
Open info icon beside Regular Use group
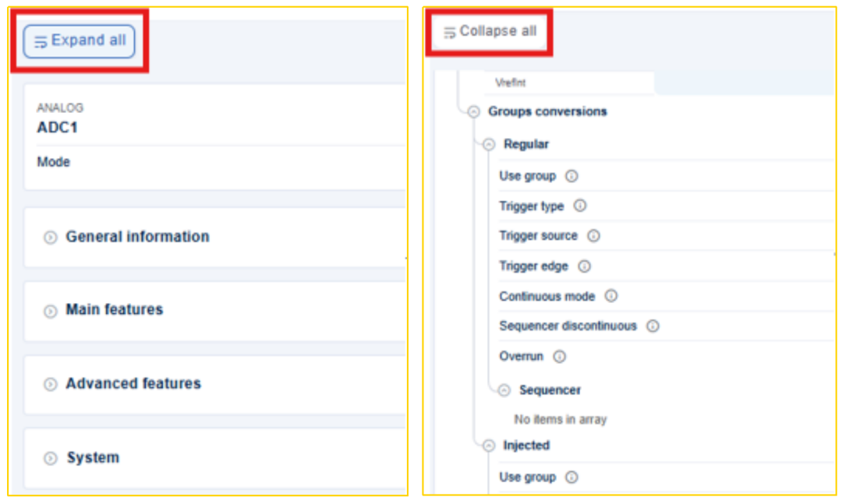(572, 176)
